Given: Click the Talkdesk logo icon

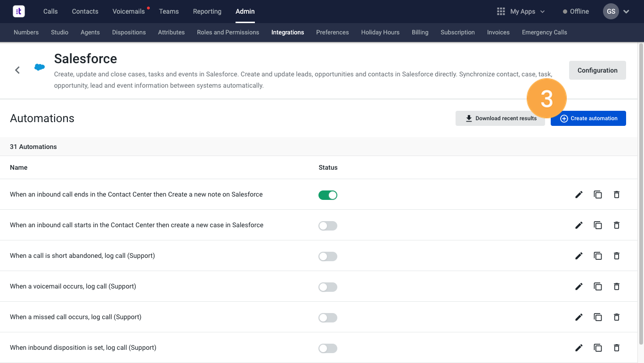Looking at the screenshot, I should click(x=19, y=11).
